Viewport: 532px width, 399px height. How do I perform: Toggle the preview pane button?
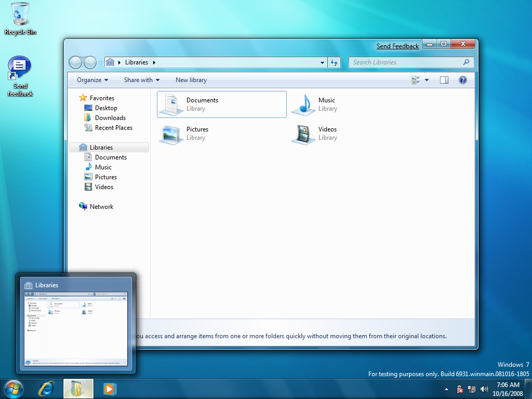coord(444,80)
